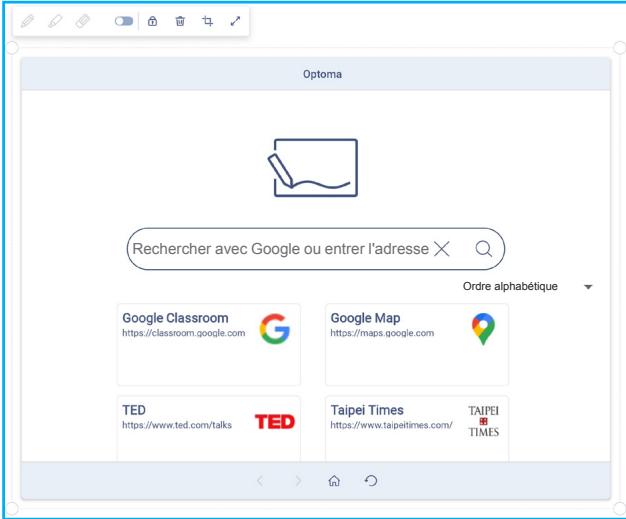Return to the home page

(x=334, y=481)
